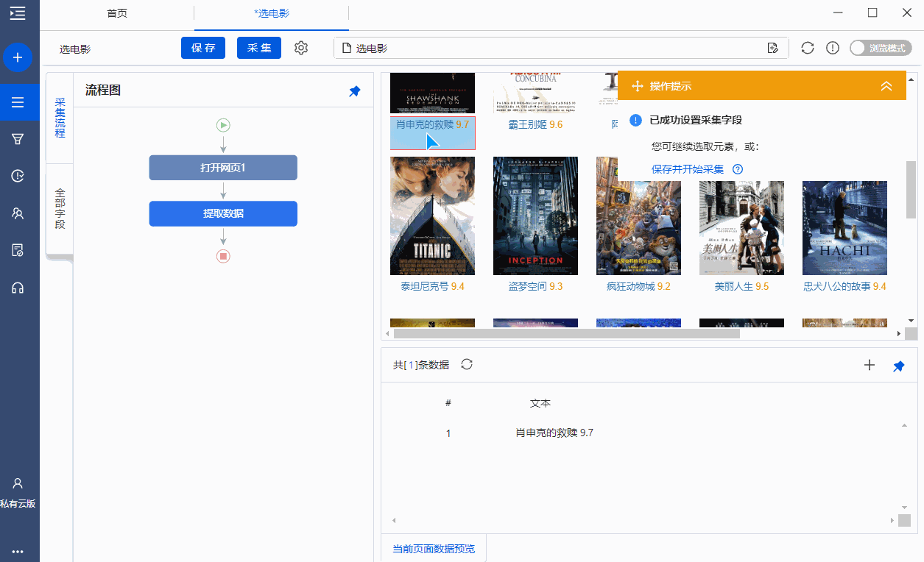Click the browser pane scroll down arrow

(911, 321)
